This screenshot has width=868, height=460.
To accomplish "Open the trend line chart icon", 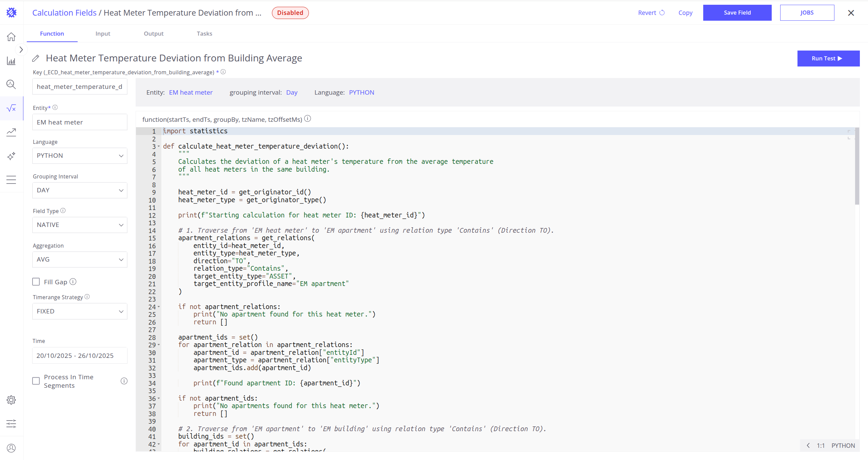I will pos(11,132).
